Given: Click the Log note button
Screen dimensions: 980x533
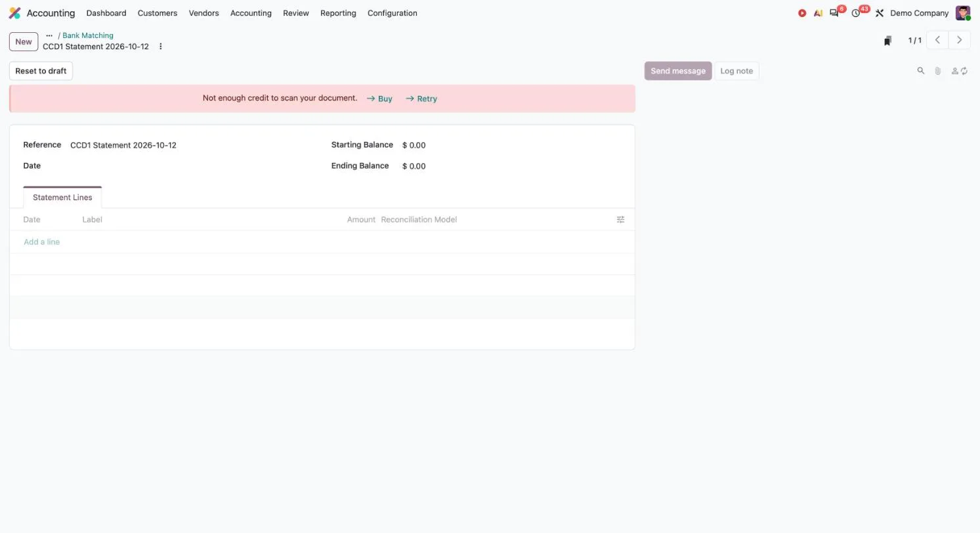Looking at the screenshot, I should [736, 71].
